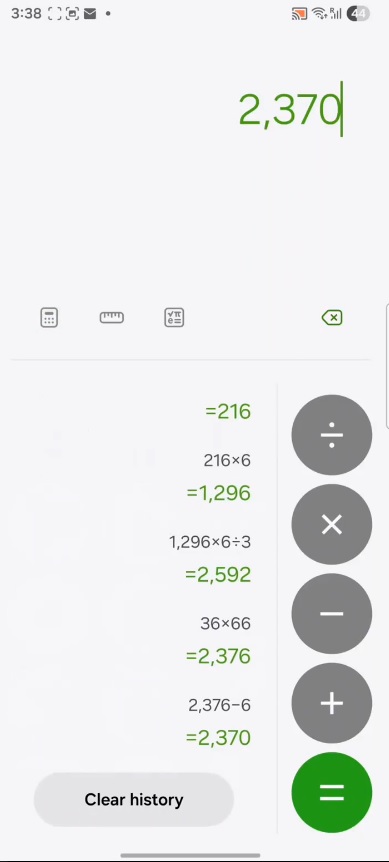The image size is (389, 862).
Task: Clear history button
Action: (134, 799)
